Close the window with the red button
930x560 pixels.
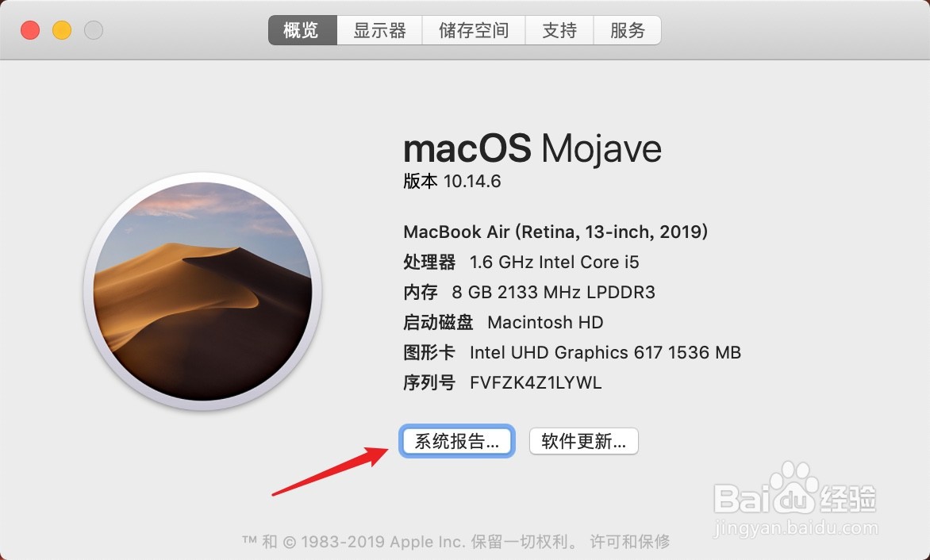pos(30,29)
